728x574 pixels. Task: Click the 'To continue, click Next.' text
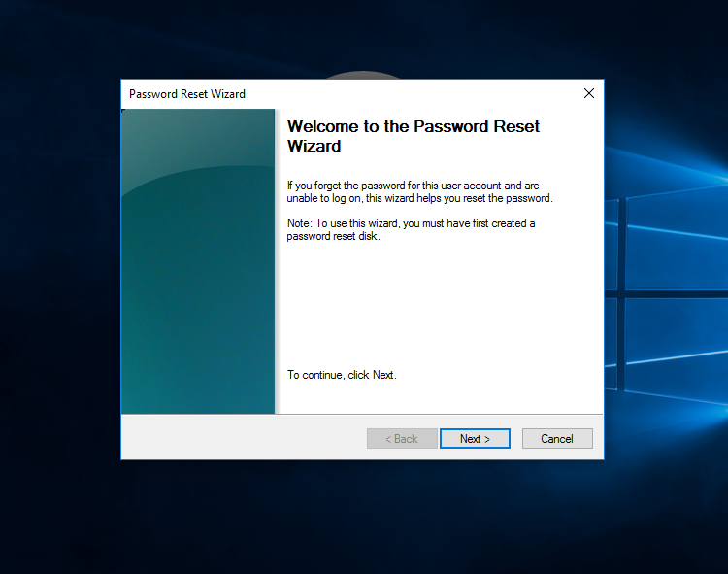[x=342, y=375]
